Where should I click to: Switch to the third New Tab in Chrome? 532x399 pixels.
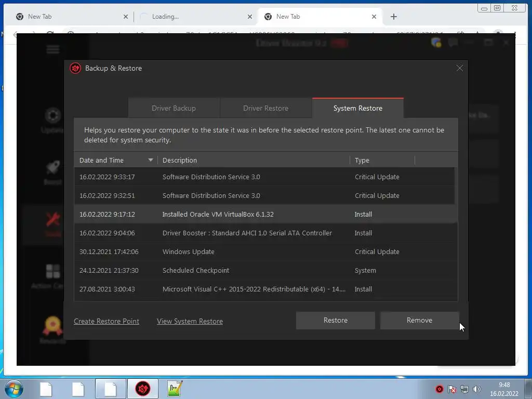[x=320, y=16]
